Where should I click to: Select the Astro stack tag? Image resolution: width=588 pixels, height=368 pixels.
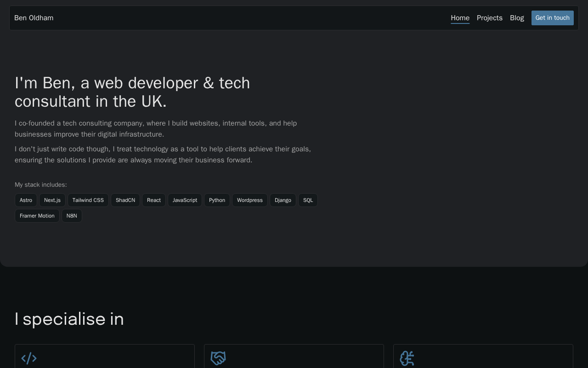coord(26,200)
